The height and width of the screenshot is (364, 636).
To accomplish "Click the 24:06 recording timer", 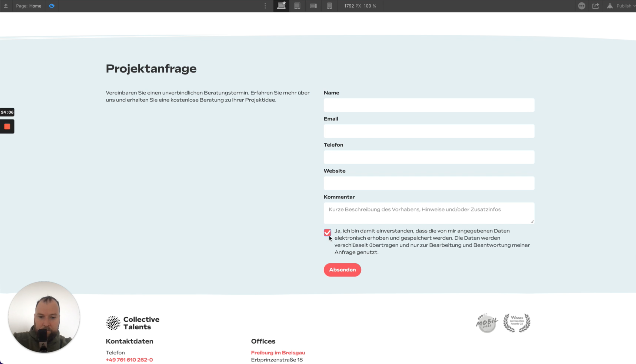I will click(7, 112).
